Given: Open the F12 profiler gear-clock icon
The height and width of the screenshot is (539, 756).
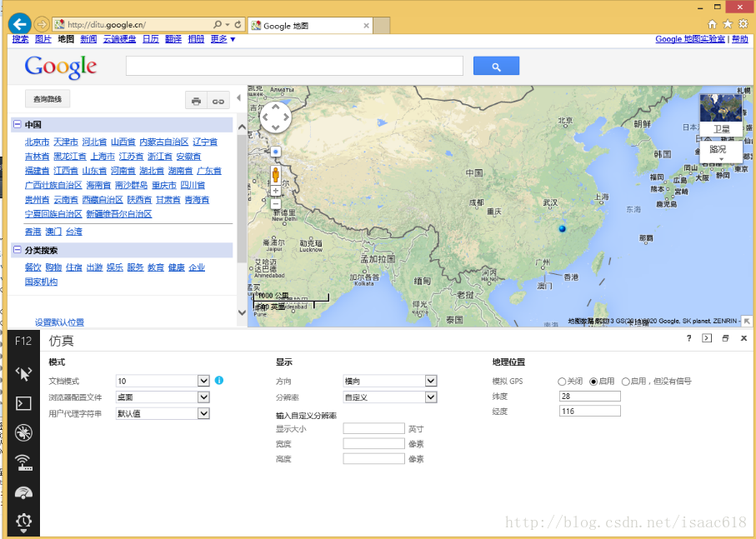Looking at the screenshot, I should (x=23, y=522).
